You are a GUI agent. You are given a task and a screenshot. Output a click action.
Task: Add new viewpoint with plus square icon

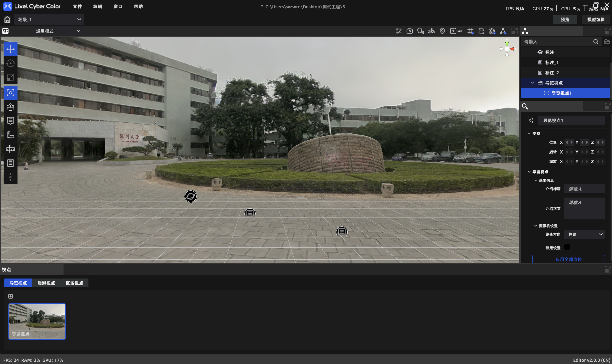(x=11, y=296)
